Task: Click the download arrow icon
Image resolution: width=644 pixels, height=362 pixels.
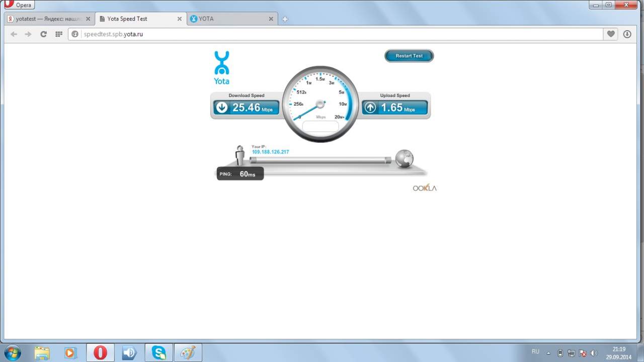Action: pyautogui.click(x=221, y=107)
